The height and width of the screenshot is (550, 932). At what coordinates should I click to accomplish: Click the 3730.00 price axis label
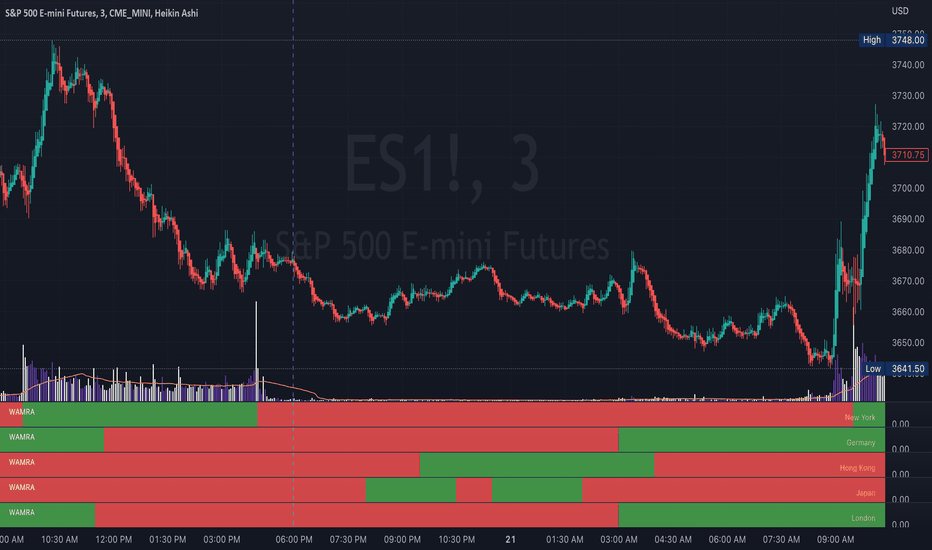pyautogui.click(x=908, y=96)
